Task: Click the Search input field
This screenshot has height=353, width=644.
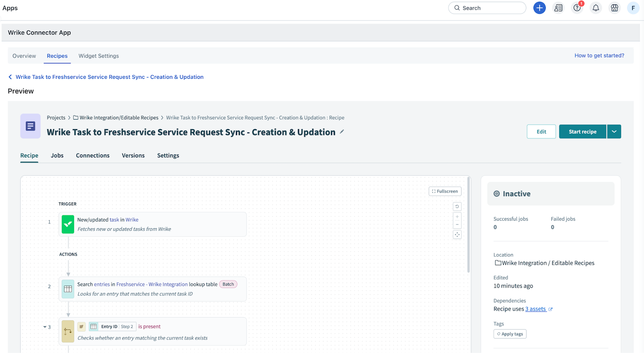Action: pos(487,8)
